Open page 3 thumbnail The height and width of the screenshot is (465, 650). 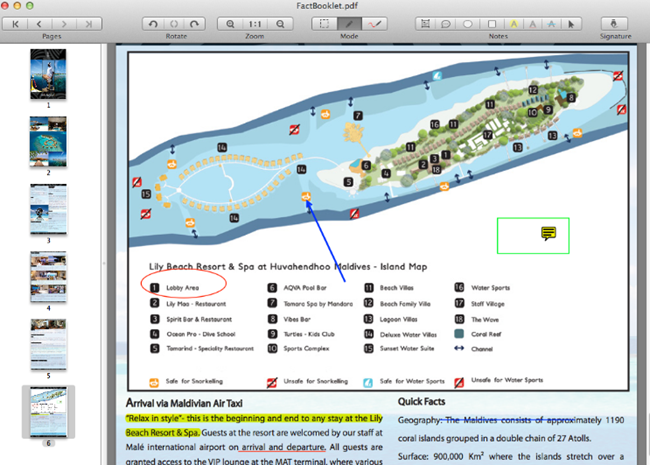(x=48, y=209)
